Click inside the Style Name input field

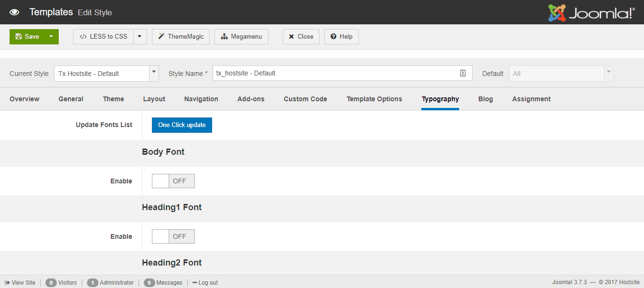334,73
